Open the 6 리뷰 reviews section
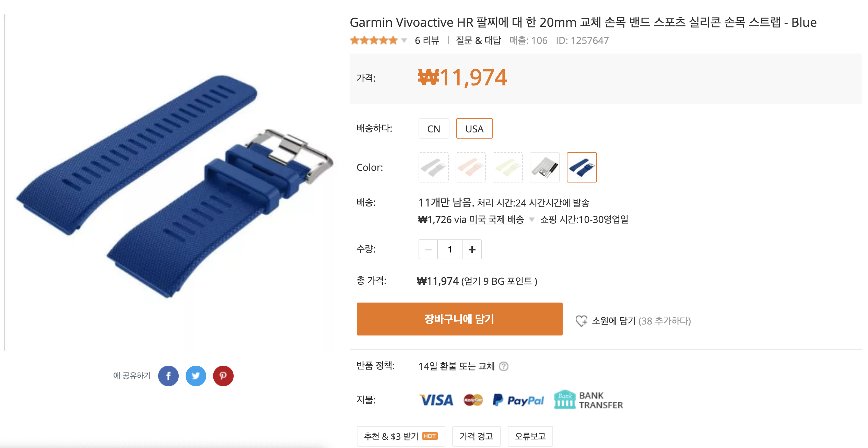 (427, 40)
